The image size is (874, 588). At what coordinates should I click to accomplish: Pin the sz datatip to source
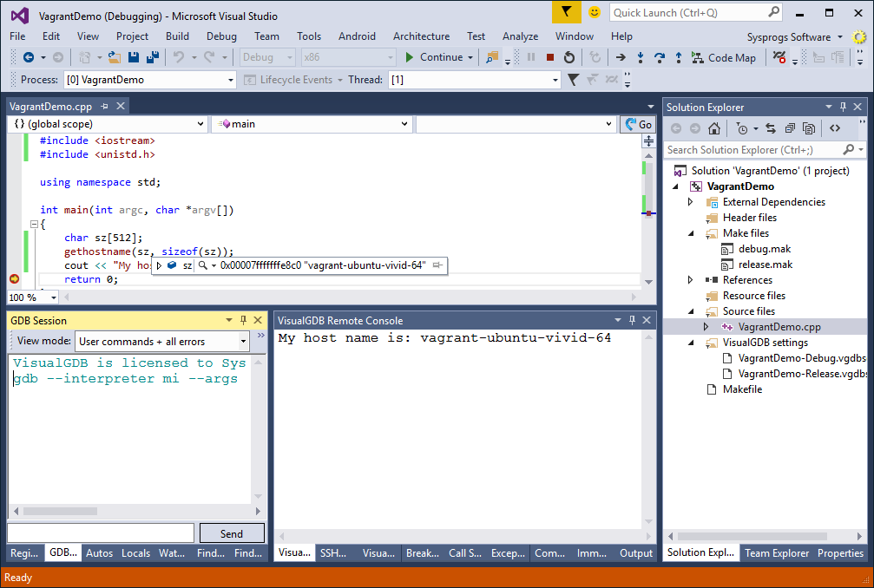point(438,265)
